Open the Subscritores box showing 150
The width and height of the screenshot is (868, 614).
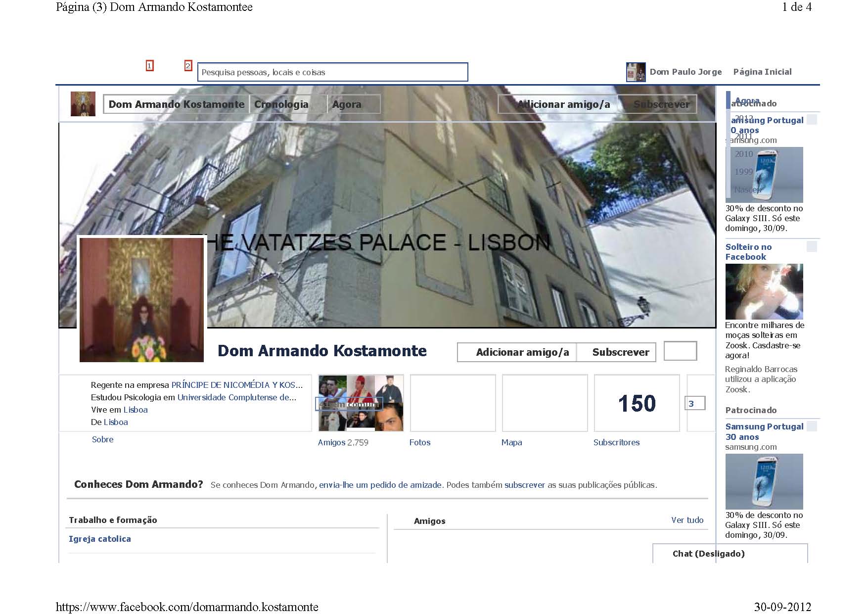pyautogui.click(x=636, y=403)
